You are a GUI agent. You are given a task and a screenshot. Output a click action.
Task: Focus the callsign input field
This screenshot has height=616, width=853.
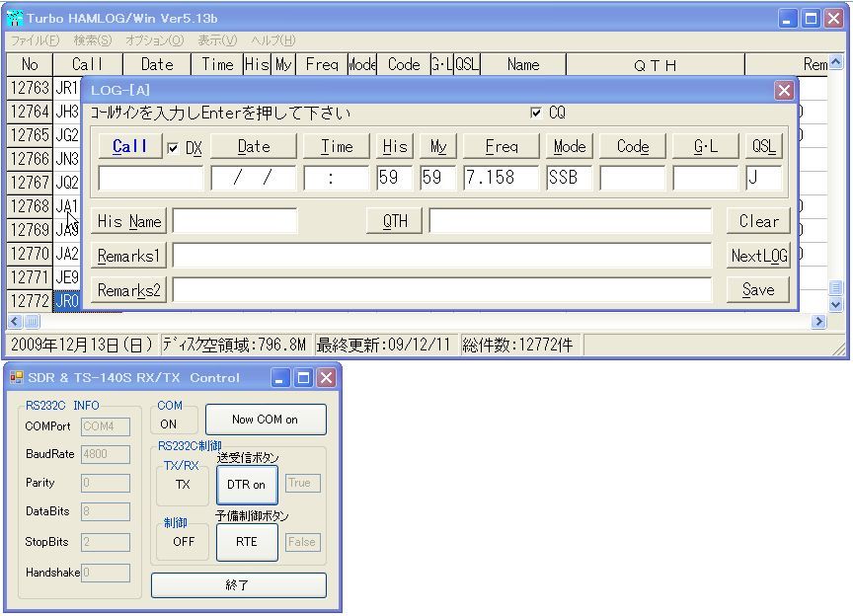coord(151,178)
